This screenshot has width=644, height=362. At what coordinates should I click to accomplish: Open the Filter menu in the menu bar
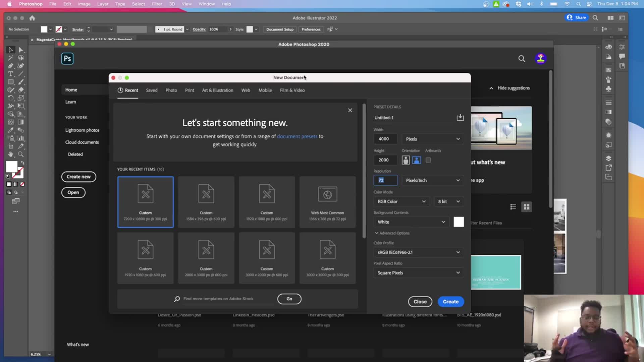(x=157, y=4)
